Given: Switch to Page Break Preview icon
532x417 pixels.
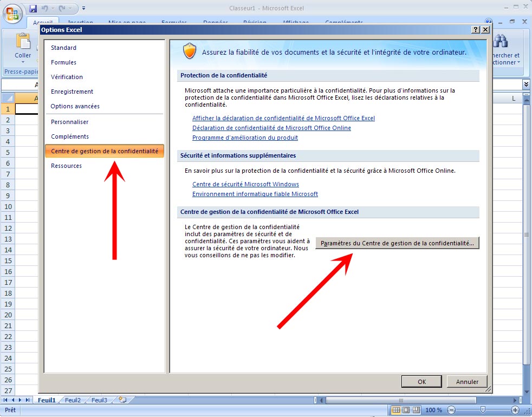Looking at the screenshot, I should pyautogui.click(x=416, y=410).
